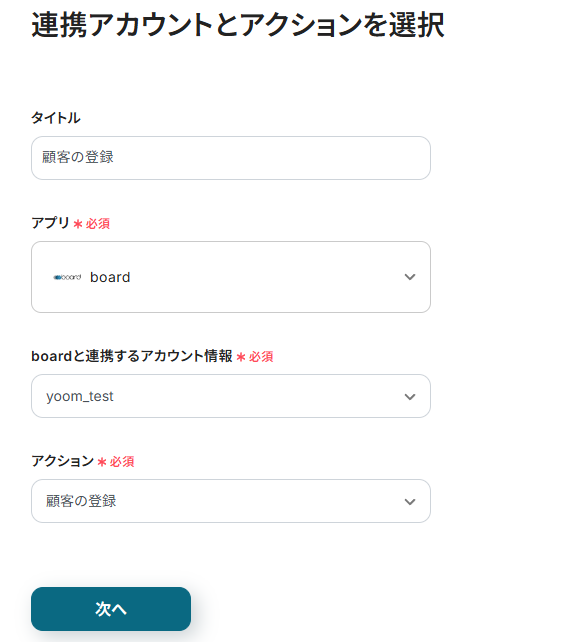561x642 pixels.
Task: Select the board text in the app selector
Action: [110, 277]
